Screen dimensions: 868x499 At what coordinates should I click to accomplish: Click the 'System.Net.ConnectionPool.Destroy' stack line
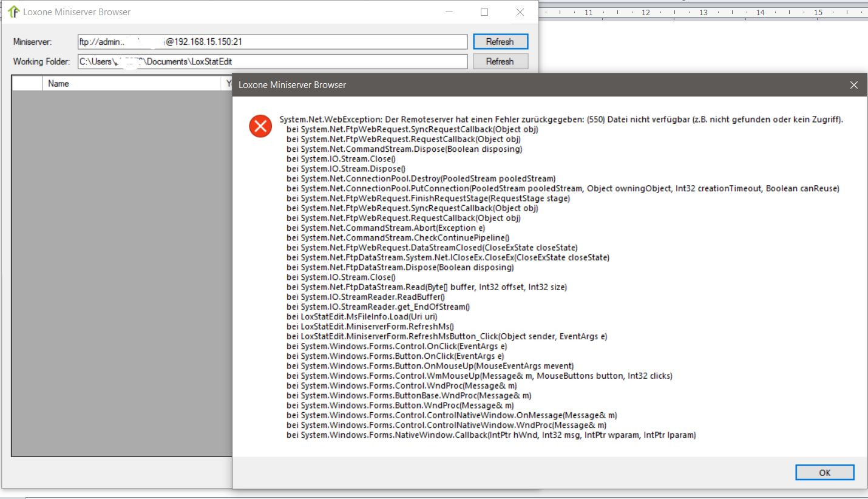pos(421,178)
